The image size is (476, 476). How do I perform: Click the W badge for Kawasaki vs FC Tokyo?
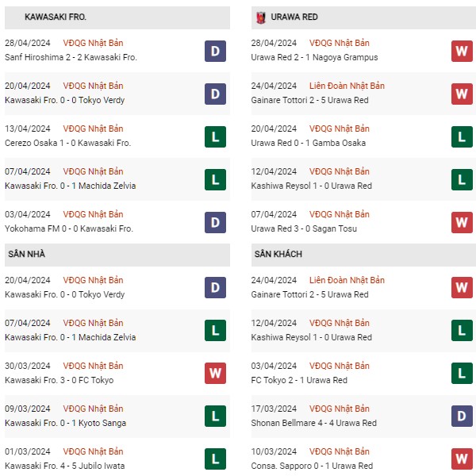pyautogui.click(x=215, y=373)
